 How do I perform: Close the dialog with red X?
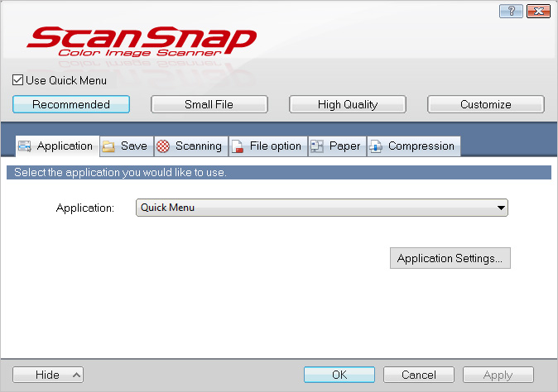click(538, 11)
